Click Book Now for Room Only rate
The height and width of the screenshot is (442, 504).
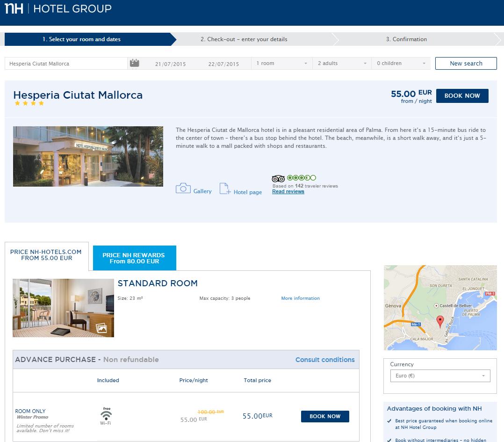tap(325, 416)
